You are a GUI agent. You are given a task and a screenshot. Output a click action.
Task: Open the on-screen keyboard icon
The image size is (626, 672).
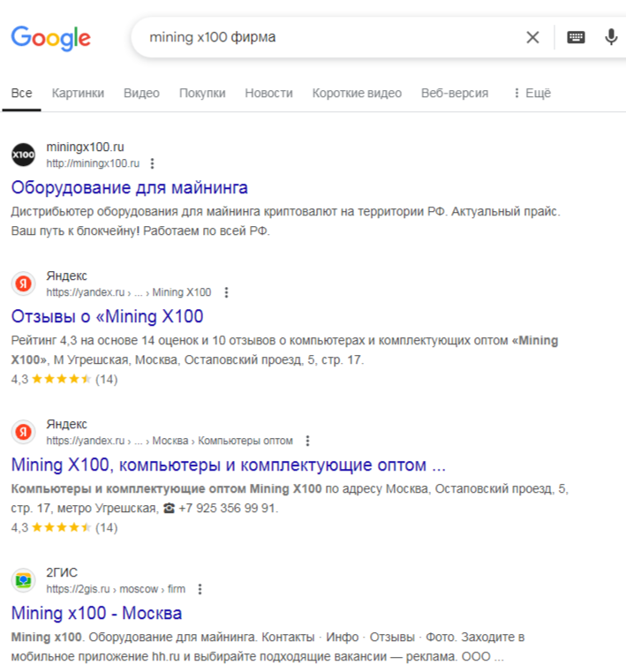click(576, 37)
